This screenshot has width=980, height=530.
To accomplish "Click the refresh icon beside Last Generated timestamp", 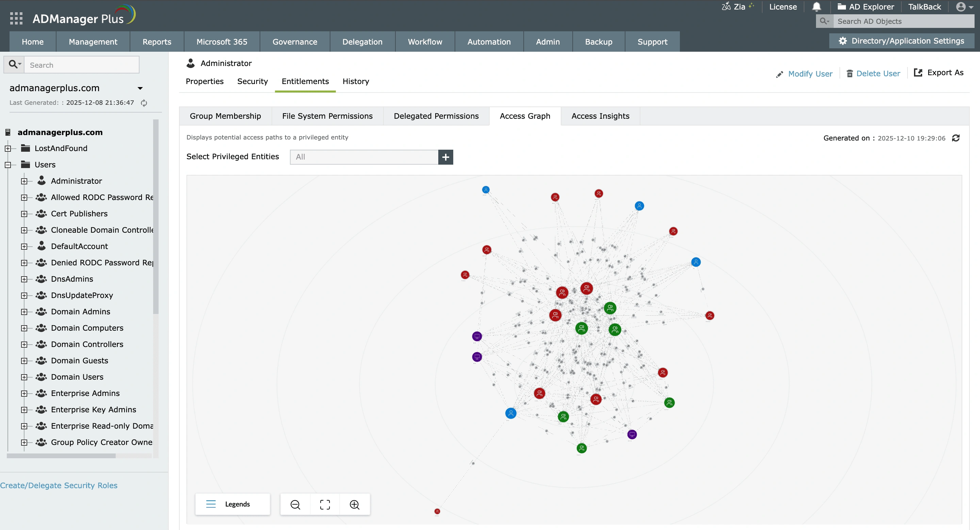I will pyautogui.click(x=144, y=103).
